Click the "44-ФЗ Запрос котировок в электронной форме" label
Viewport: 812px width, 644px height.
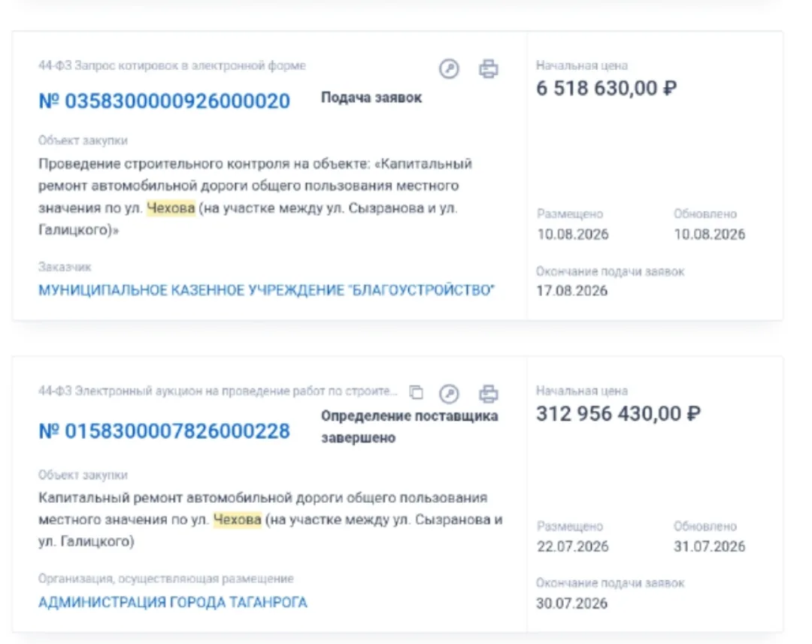coord(172,65)
